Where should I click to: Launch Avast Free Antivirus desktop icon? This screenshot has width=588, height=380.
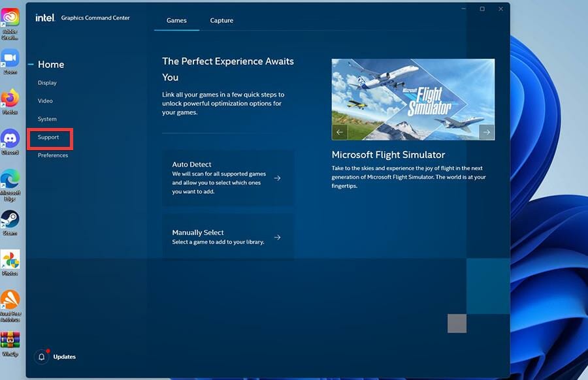point(10,306)
